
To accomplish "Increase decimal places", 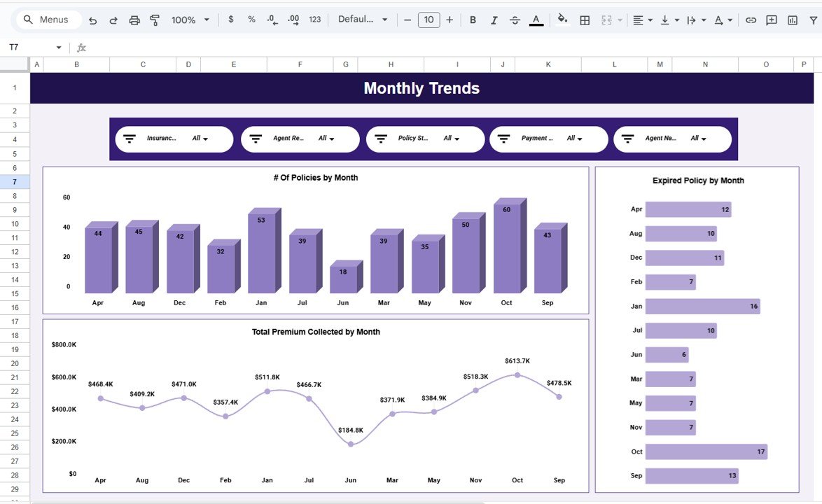I will 293,20.
